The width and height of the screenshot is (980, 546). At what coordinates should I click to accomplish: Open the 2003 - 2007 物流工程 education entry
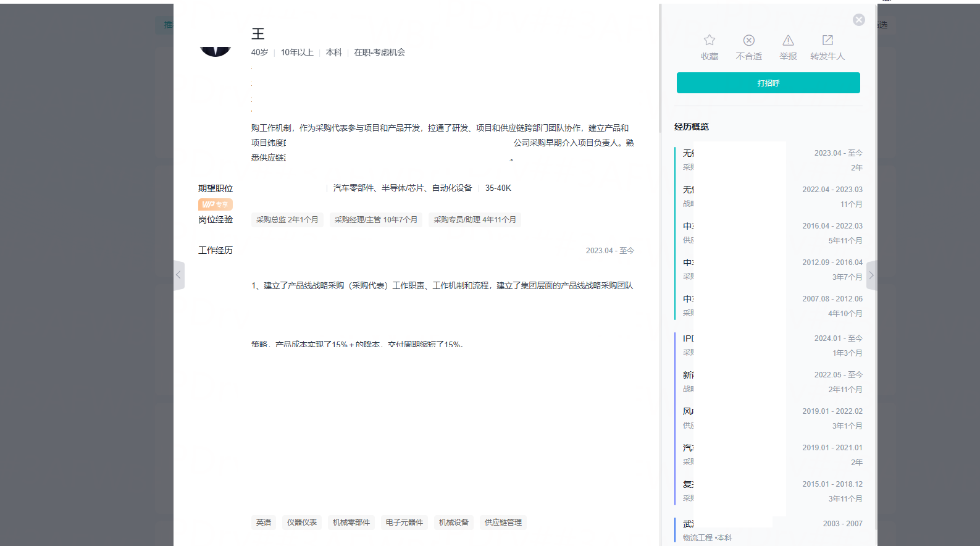pyautogui.click(x=769, y=531)
